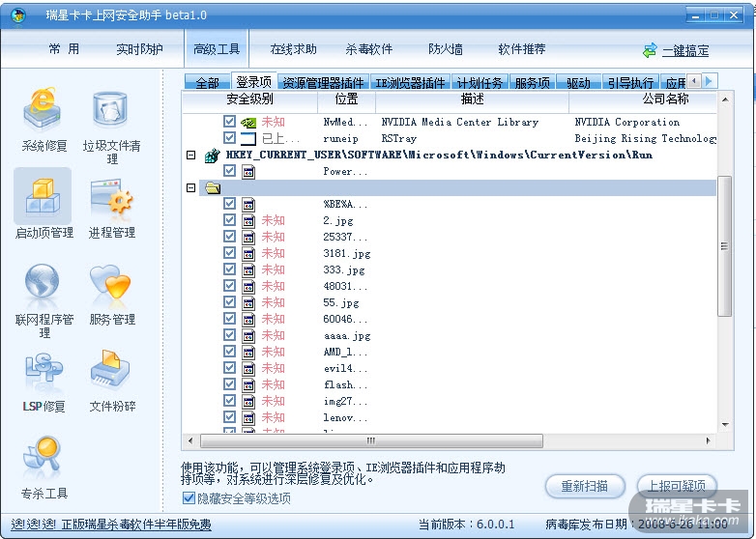Select the %BE%A... list entry

pos(345,204)
